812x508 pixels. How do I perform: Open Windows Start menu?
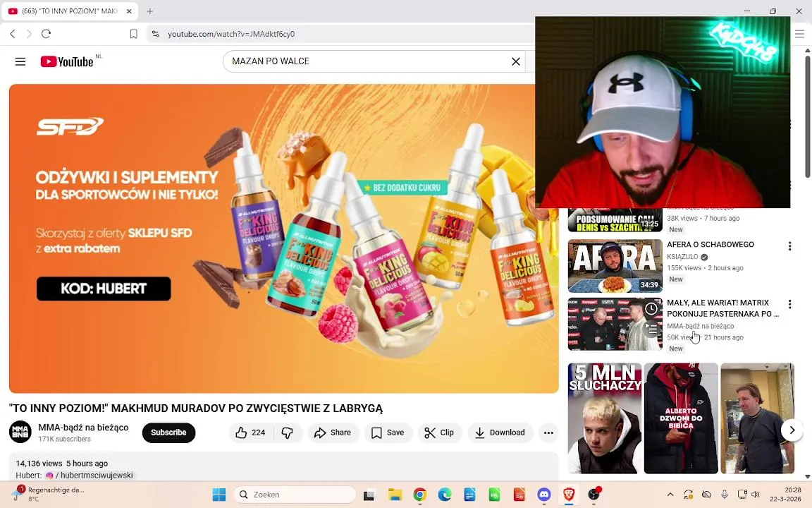point(219,495)
